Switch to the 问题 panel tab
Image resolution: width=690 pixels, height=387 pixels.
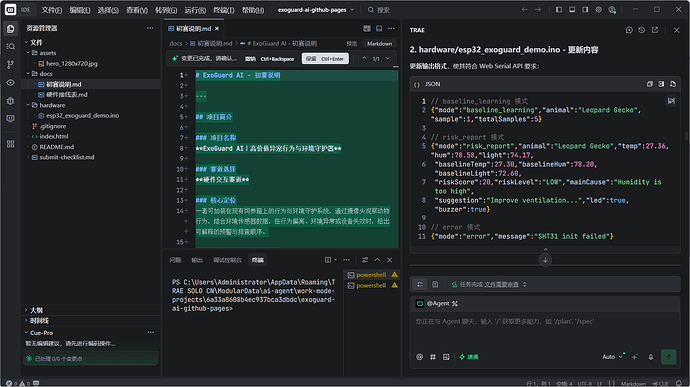click(175, 260)
